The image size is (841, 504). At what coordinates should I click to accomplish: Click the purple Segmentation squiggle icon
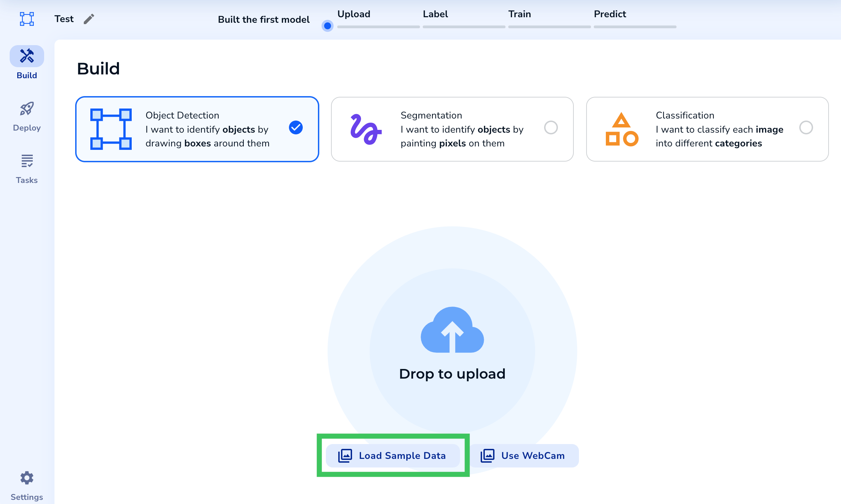click(x=366, y=129)
